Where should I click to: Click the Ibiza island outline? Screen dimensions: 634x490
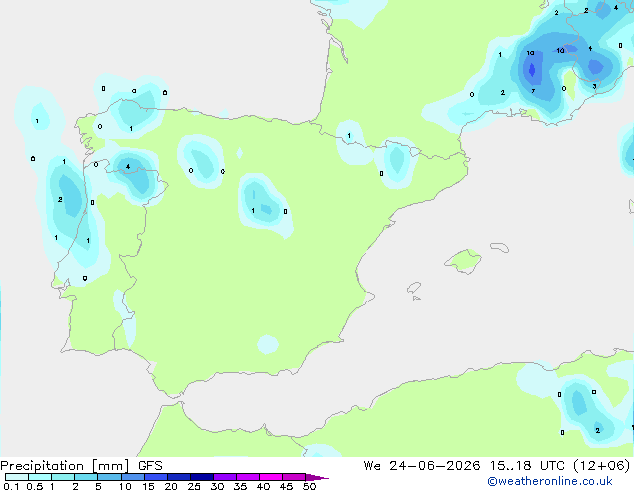tap(414, 288)
